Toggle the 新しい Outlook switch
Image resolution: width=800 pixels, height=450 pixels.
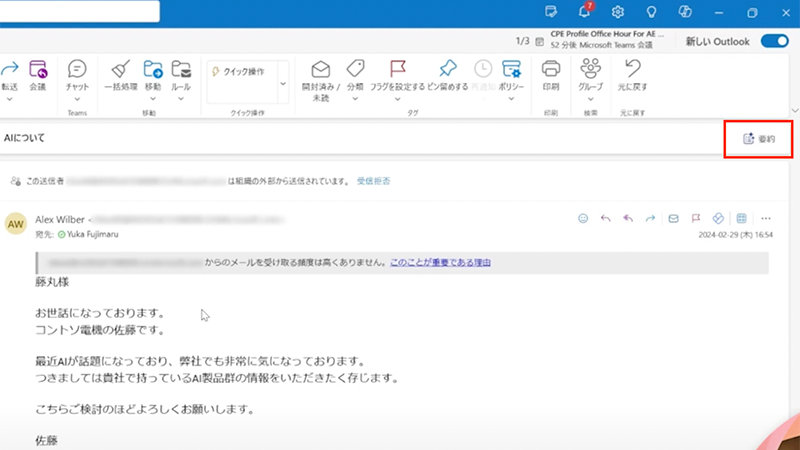coord(774,41)
